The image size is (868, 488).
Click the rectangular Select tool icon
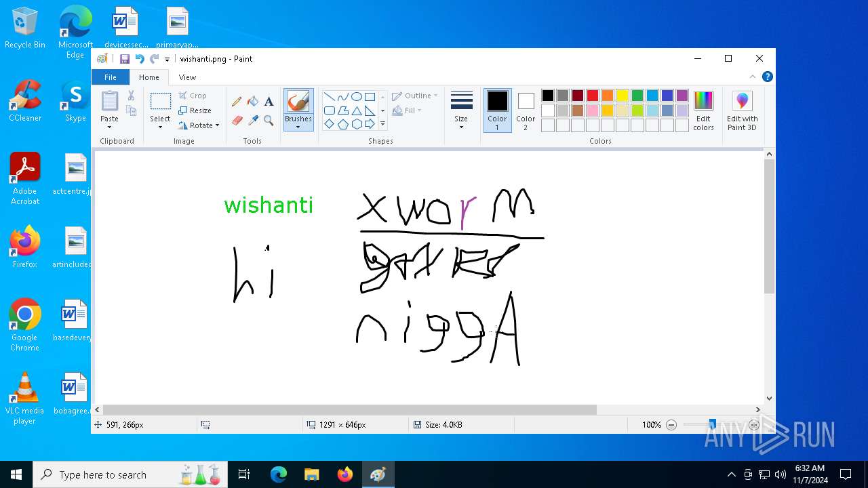[161, 102]
